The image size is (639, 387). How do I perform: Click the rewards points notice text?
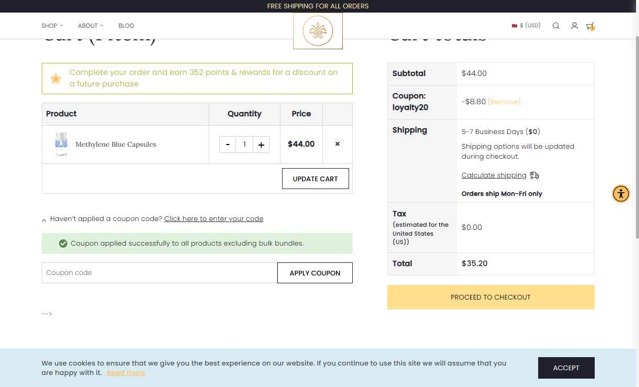click(203, 78)
